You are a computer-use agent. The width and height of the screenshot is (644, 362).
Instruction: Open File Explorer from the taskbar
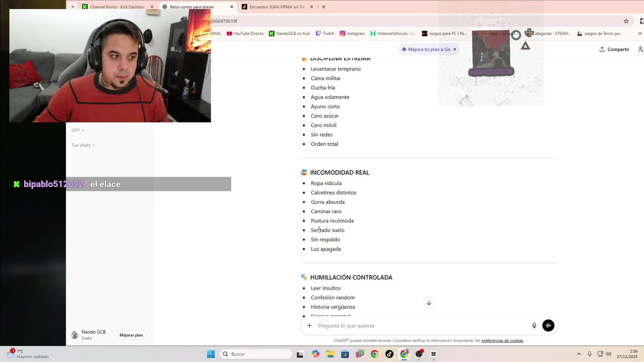point(330,354)
